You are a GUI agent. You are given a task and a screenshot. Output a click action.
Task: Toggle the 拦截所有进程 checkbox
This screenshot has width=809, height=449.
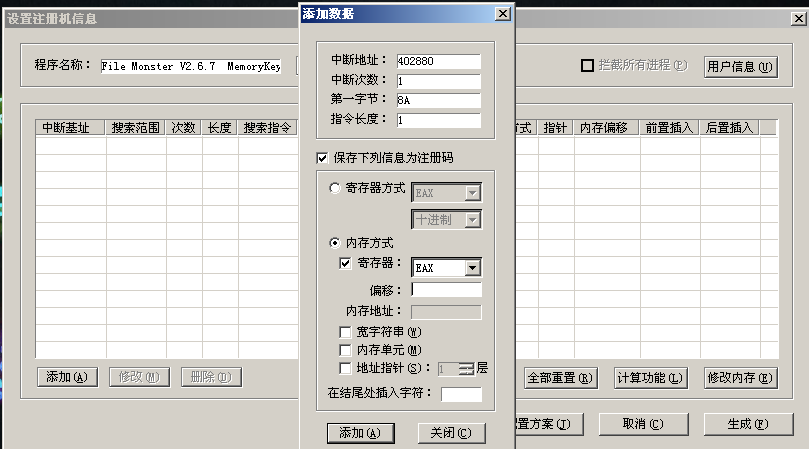click(588, 66)
